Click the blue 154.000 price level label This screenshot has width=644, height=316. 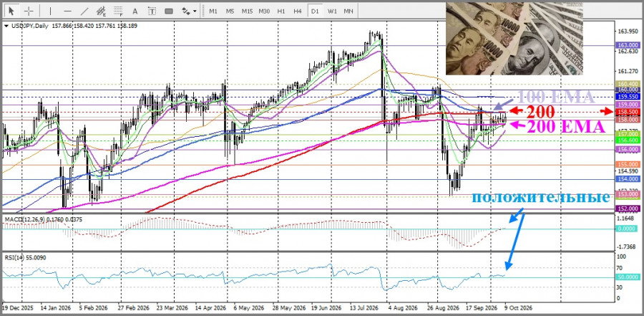click(x=628, y=179)
